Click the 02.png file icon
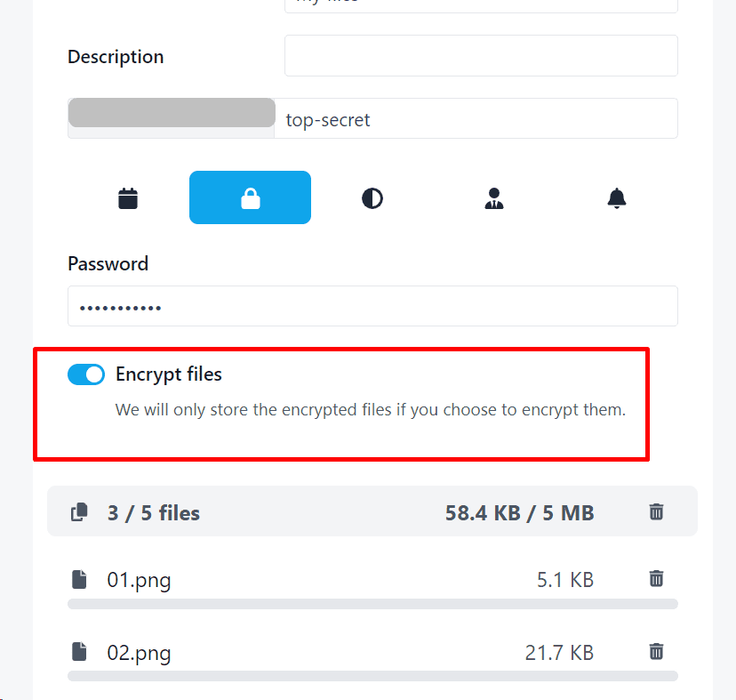736x700 pixels. [80, 652]
